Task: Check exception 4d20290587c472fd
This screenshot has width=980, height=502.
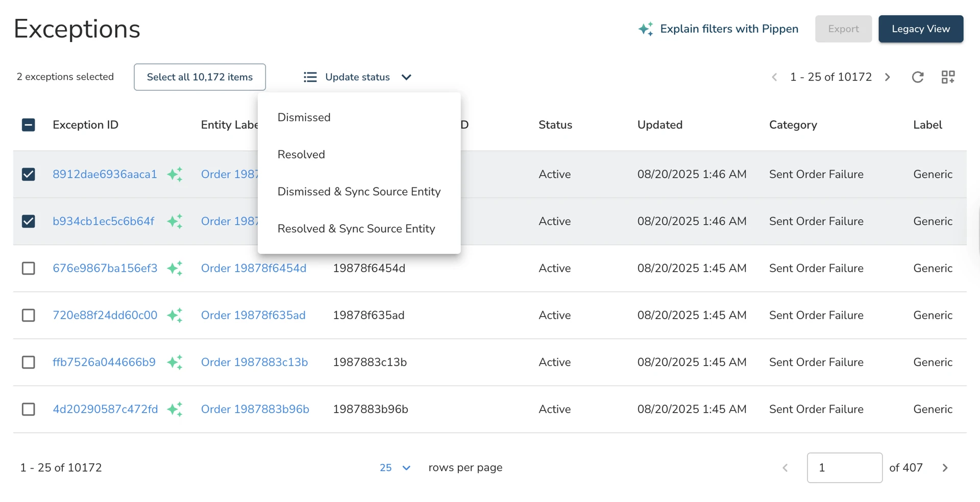Action: click(29, 409)
